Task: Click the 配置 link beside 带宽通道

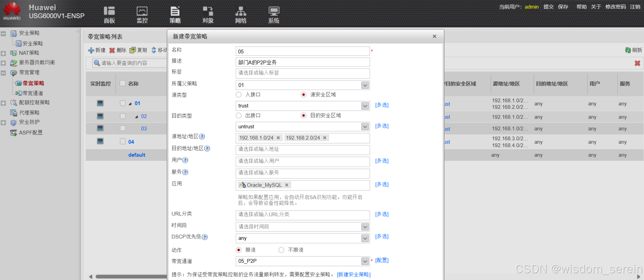Action: [382, 260]
